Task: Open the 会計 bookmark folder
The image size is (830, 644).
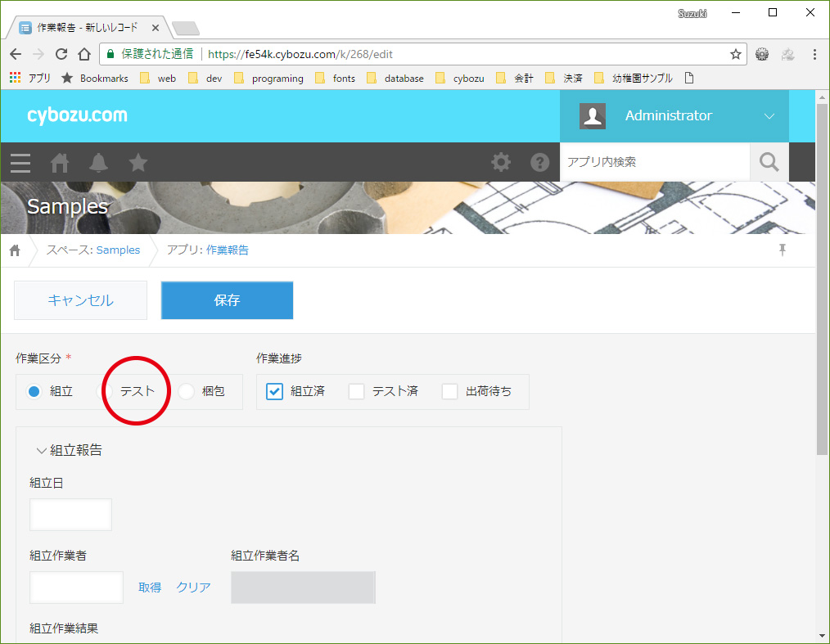Action: (x=515, y=79)
